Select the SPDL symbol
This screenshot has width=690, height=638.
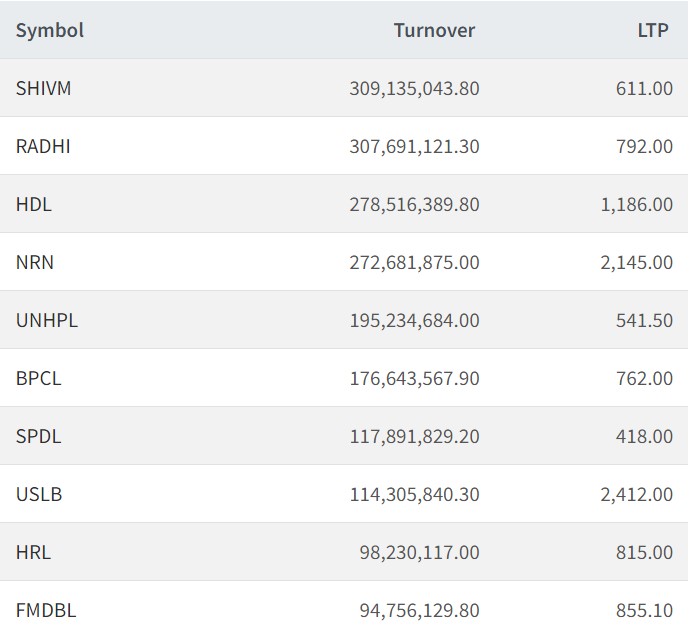[x=38, y=436]
